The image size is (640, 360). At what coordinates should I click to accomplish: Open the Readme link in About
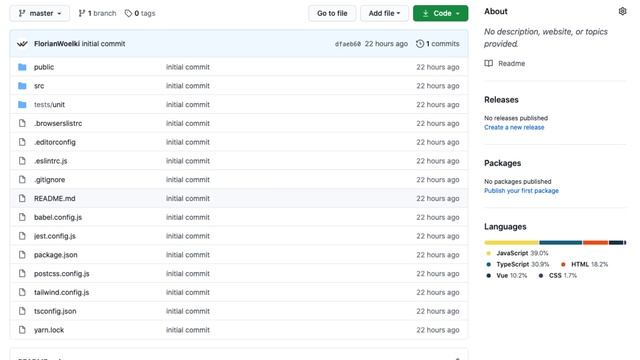[x=511, y=63]
